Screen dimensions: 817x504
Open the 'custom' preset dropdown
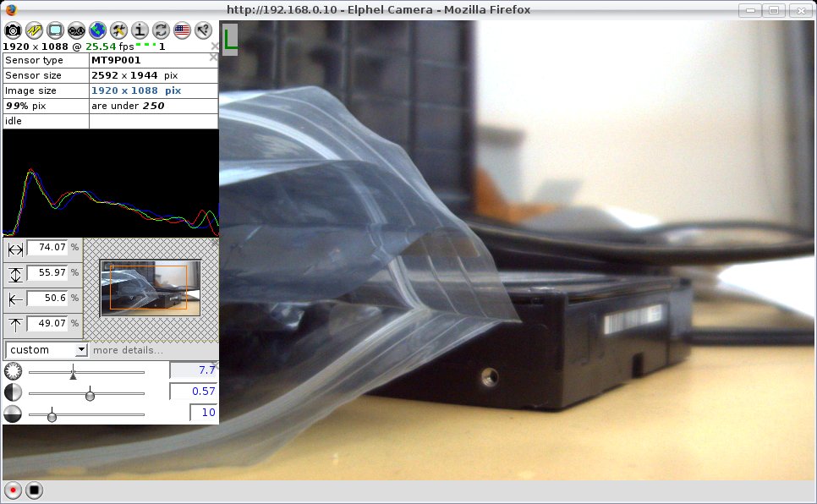click(x=47, y=350)
